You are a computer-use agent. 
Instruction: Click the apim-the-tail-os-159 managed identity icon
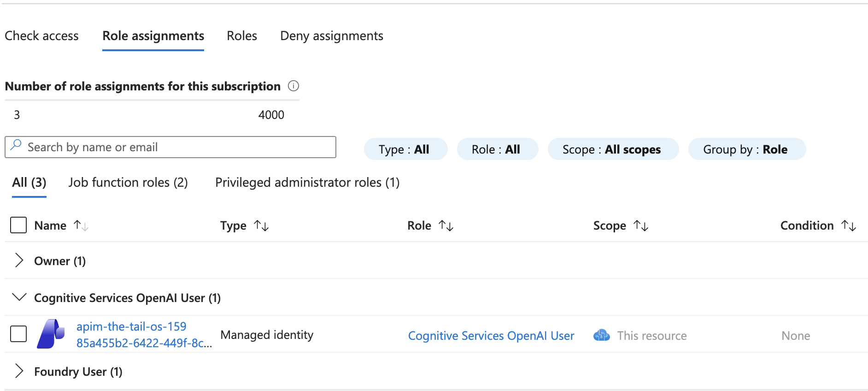tap(51, 334)
